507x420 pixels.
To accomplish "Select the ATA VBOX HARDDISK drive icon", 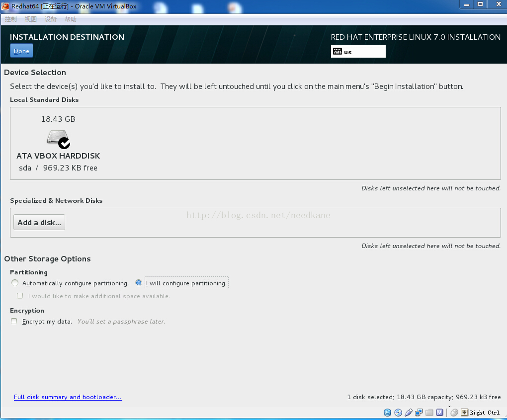I will pos(59,139).
